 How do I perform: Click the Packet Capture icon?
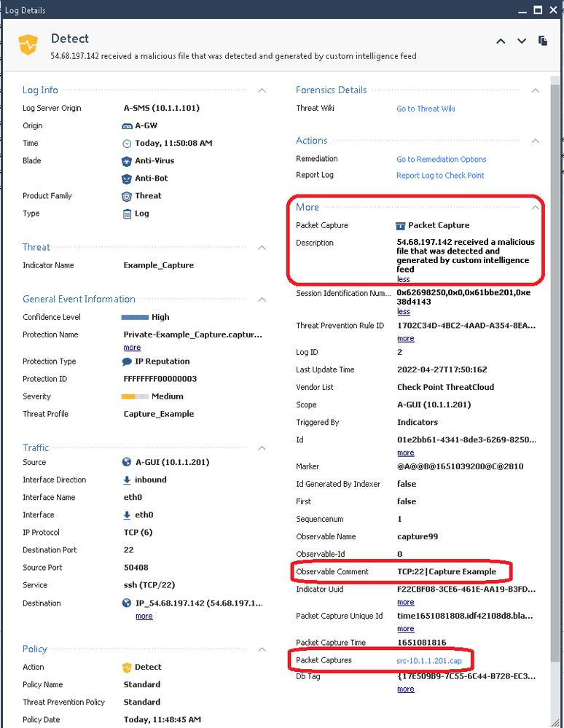click(400, 226)
